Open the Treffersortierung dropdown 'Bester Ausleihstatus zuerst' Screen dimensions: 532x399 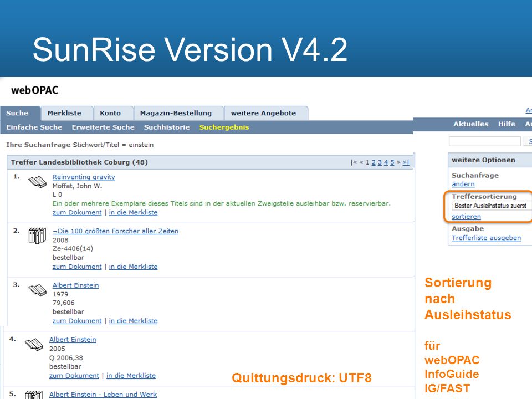point(492,206)
